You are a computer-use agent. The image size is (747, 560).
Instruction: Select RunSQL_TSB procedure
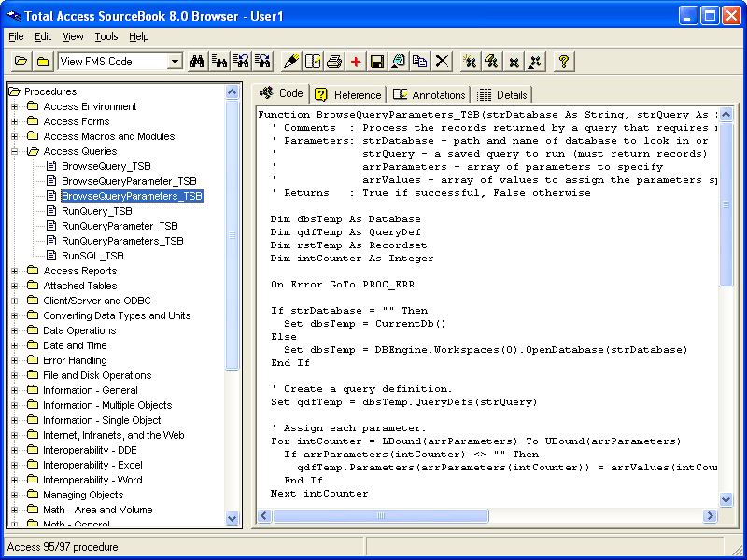(92, 256)
